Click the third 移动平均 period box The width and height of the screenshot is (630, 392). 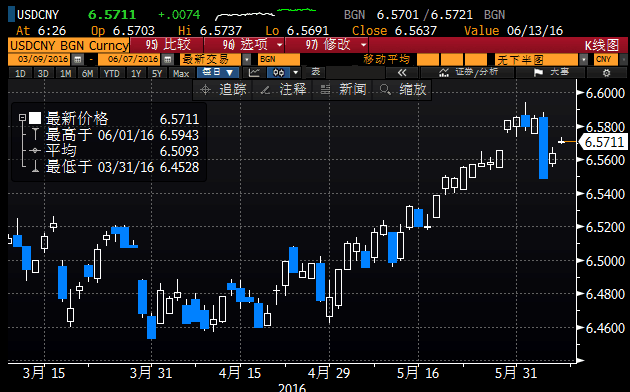pyautogui.click(x=475, y=60)
